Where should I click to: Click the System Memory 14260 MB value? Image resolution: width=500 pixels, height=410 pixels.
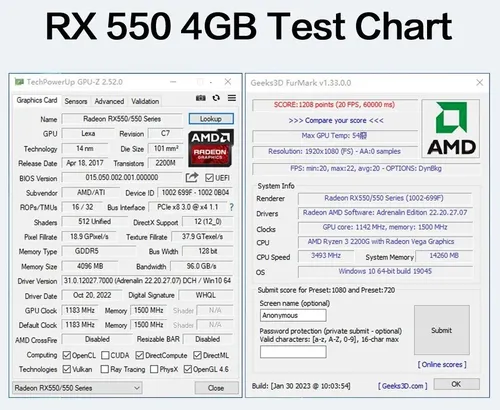(x=444, y=256)
